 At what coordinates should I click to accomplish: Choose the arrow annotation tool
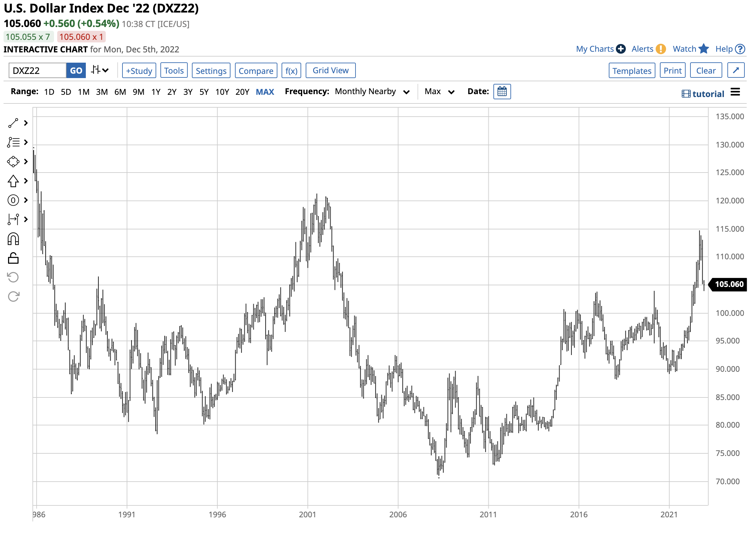coord(13,181)
